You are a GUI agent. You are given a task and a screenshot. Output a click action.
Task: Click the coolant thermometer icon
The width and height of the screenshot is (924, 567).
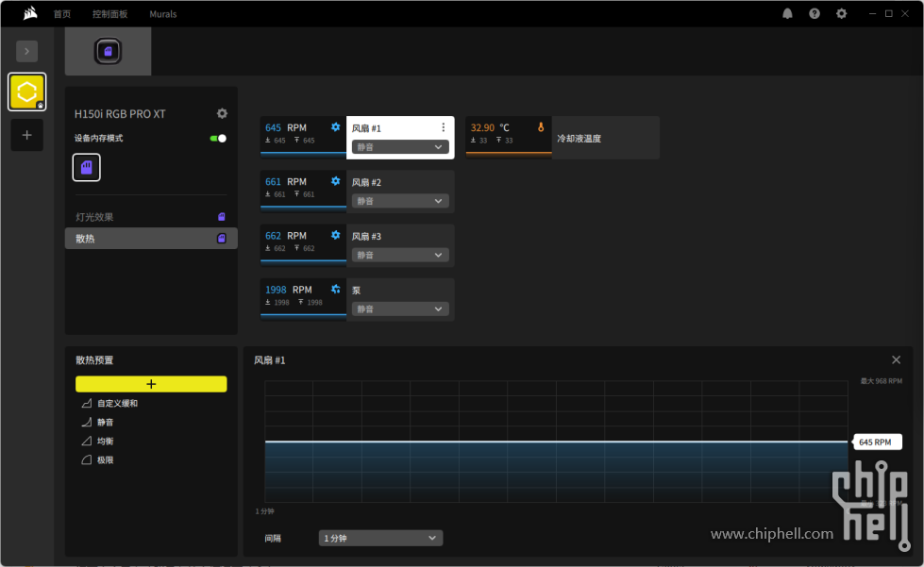click(x=541, y=127)
